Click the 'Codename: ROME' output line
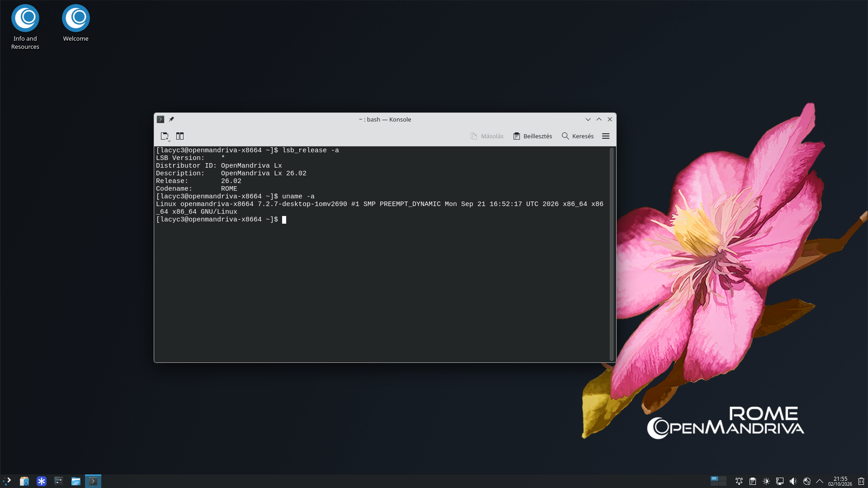The width and height of the screenshot is (868, 488). pyautogui.click(x=197, y=189)
